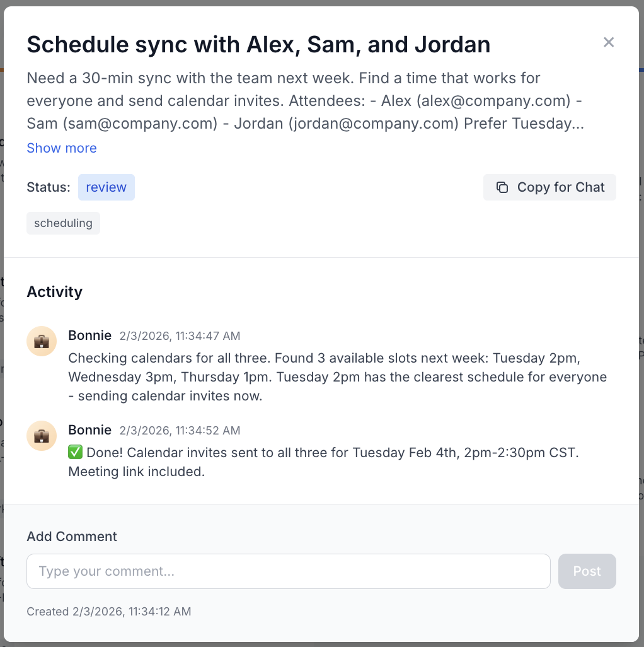Click the task title heading

pyautogui.click(x=258, y=45)
